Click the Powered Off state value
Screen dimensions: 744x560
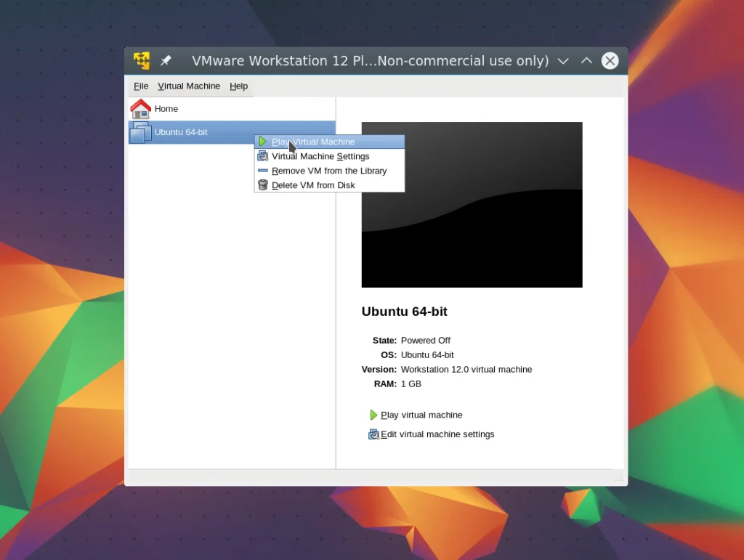(426, 341)
